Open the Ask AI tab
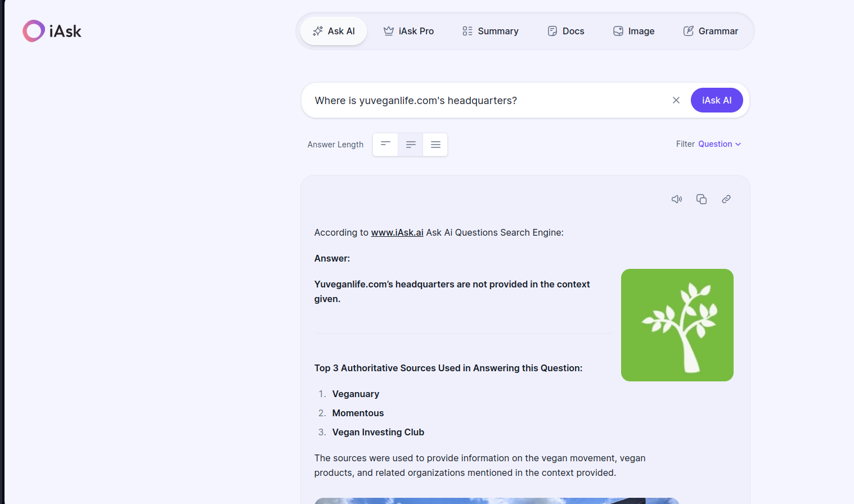 point(334,31)
